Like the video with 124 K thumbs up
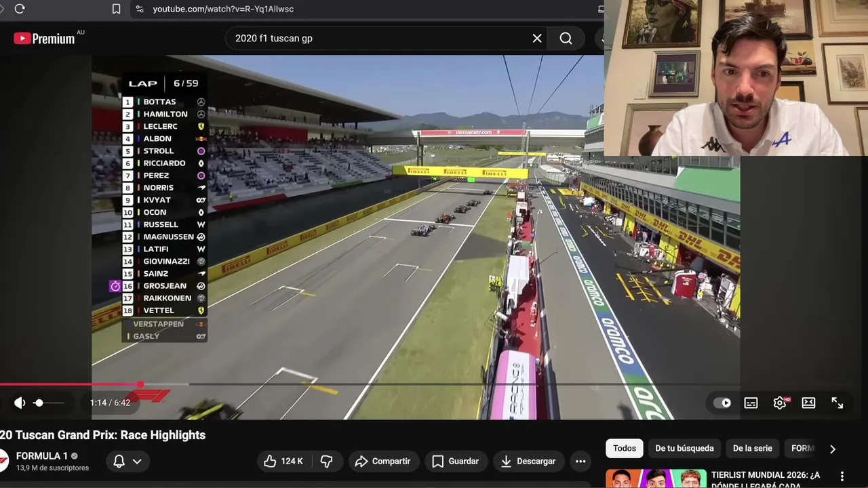868x488 pixels. [x=283, y=461]
